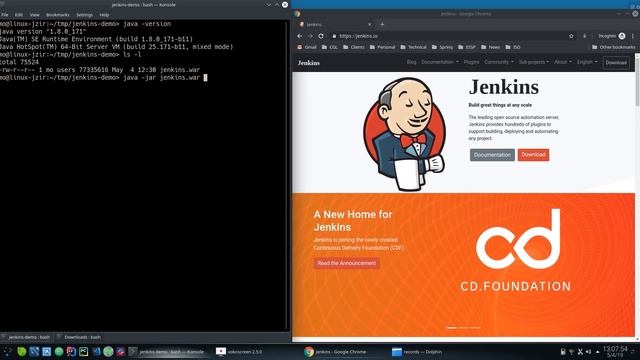Open the Personal bookmarks folder

pos(382,47)
